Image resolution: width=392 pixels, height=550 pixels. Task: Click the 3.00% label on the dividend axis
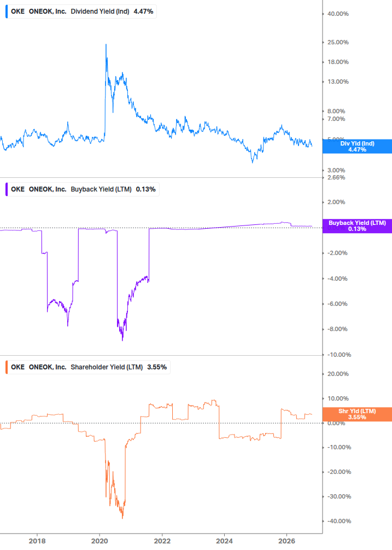[x=336, y=170]
